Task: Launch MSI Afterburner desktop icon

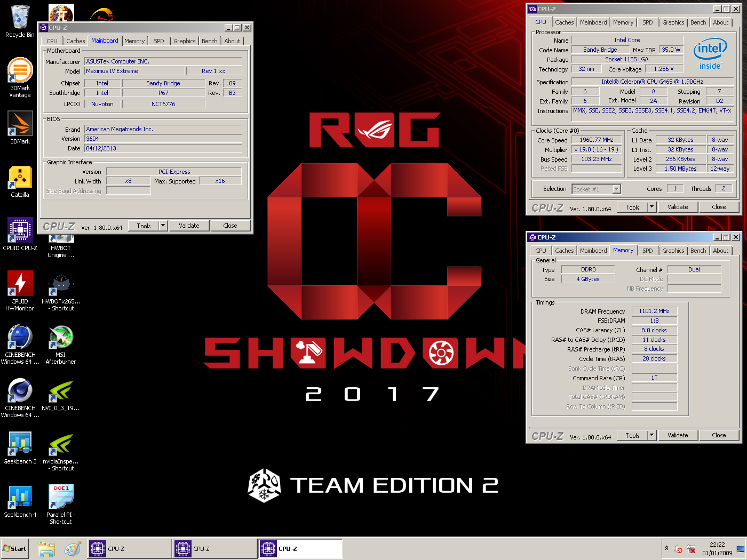Action: (x=61, y=344)
